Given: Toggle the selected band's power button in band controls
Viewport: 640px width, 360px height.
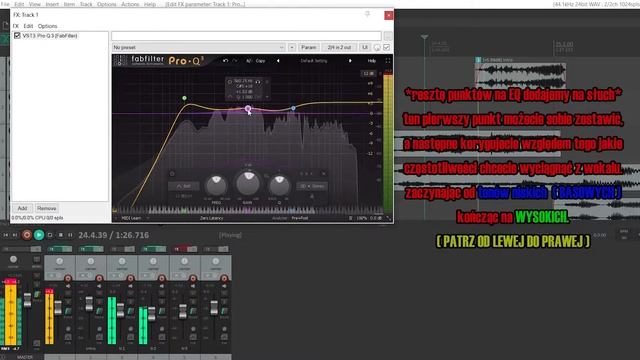Looking at the screenshot, I should tap(172, 174).
